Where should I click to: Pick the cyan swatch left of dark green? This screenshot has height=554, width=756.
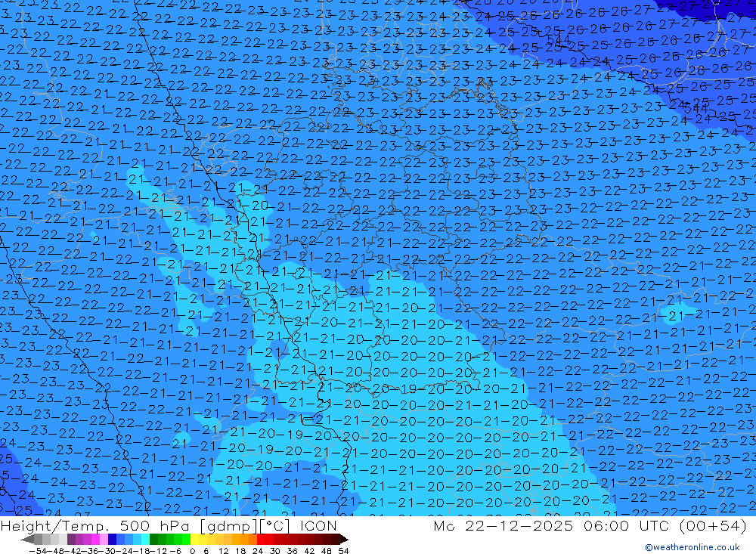tap(146, 540)
